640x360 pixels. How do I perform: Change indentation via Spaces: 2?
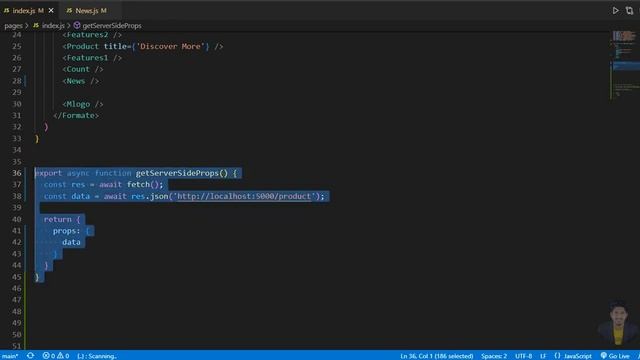pos(493,356)
